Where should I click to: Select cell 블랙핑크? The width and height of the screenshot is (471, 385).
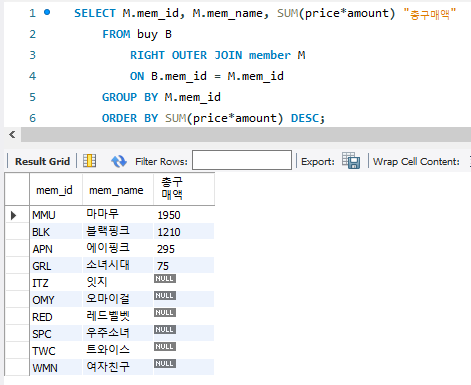(x=118, y=231)
